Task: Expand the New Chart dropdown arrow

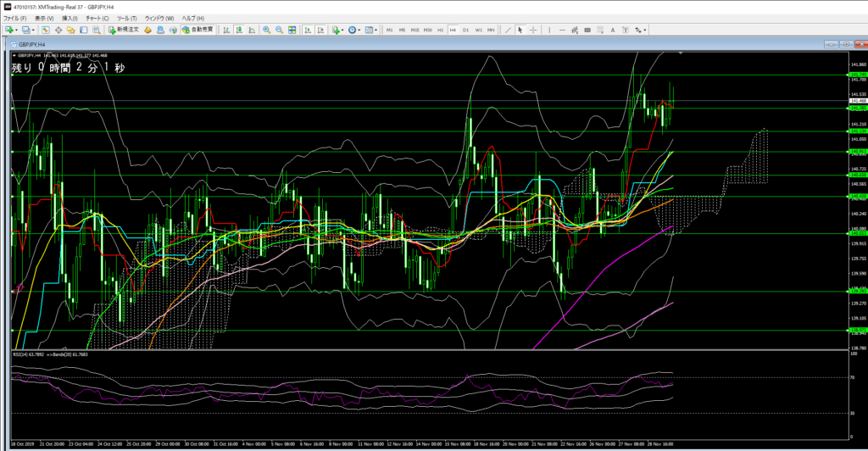Action: [17, 30]
